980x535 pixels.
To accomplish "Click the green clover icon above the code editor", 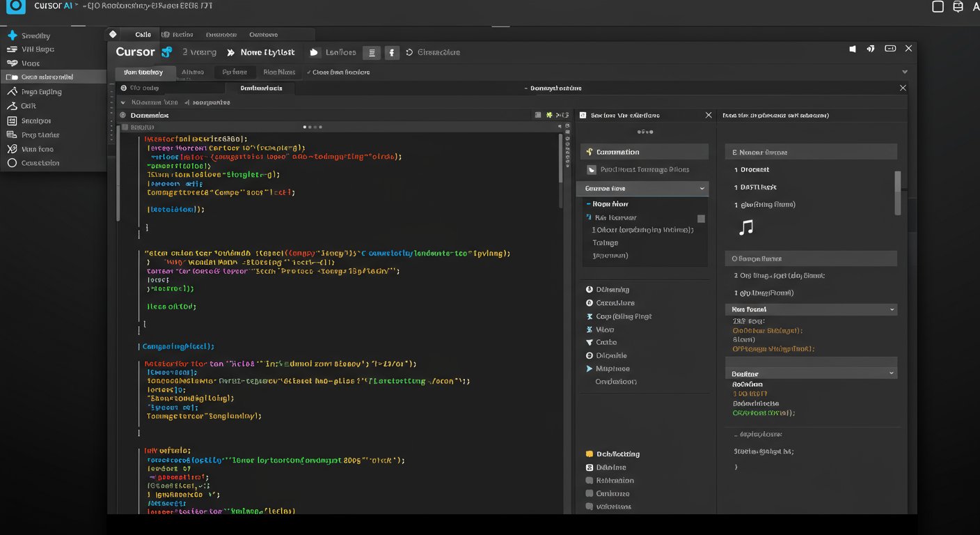I will point(549,115).
